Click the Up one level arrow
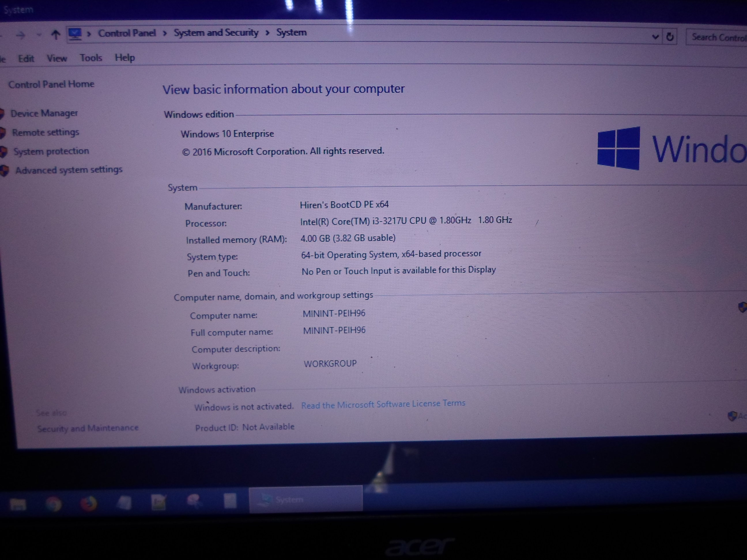Viewport: 747px width, 560px height. click(56, 35)
